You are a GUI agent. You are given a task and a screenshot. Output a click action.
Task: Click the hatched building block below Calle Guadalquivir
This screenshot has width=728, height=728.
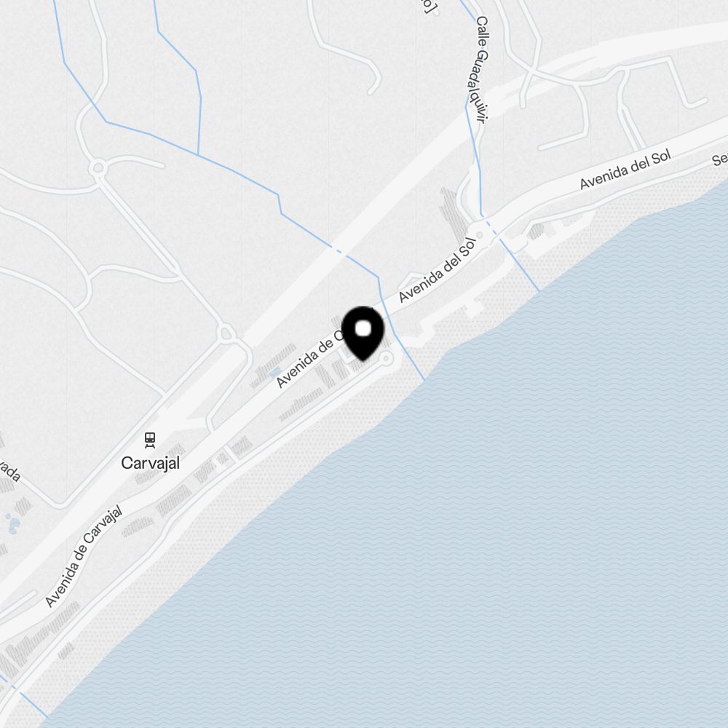click(453, 210)
